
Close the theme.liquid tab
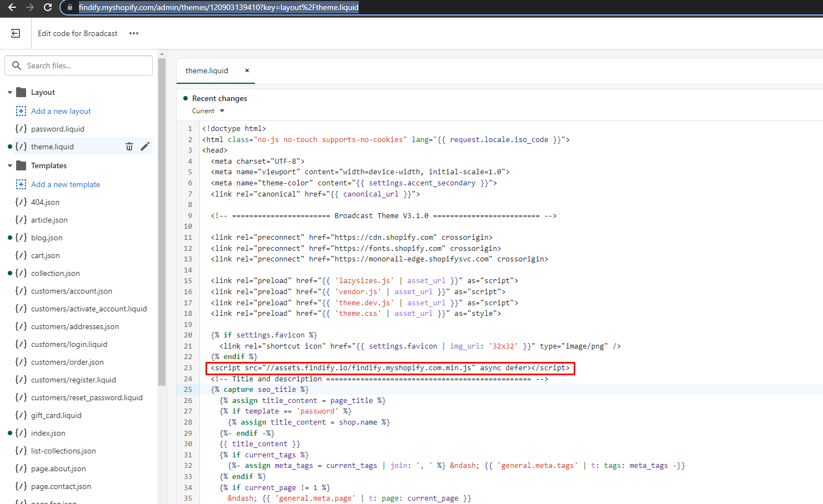[247, 70]
